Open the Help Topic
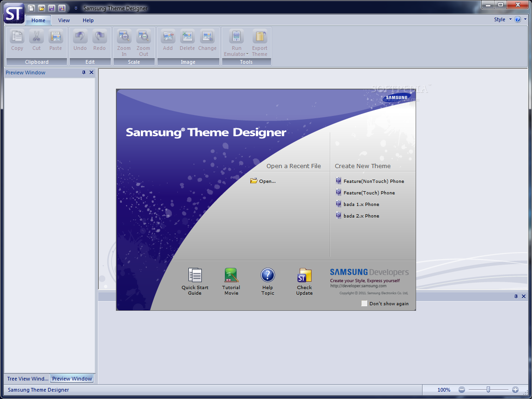 (267, 281)
